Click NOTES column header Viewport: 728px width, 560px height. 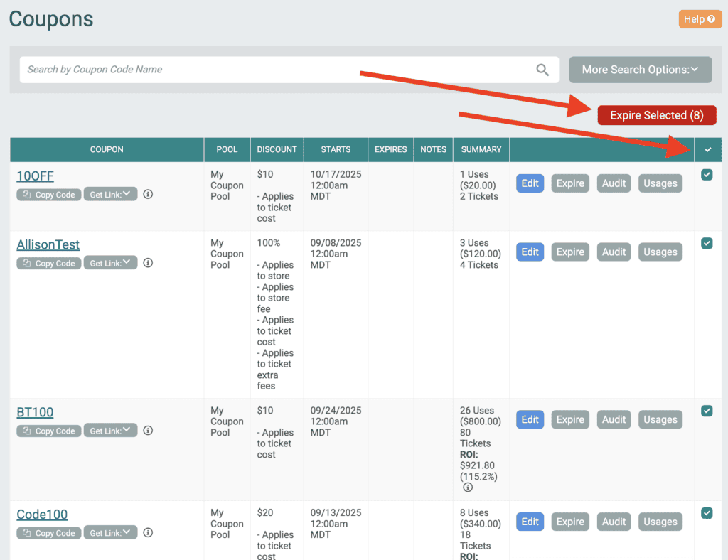point(433,149)
